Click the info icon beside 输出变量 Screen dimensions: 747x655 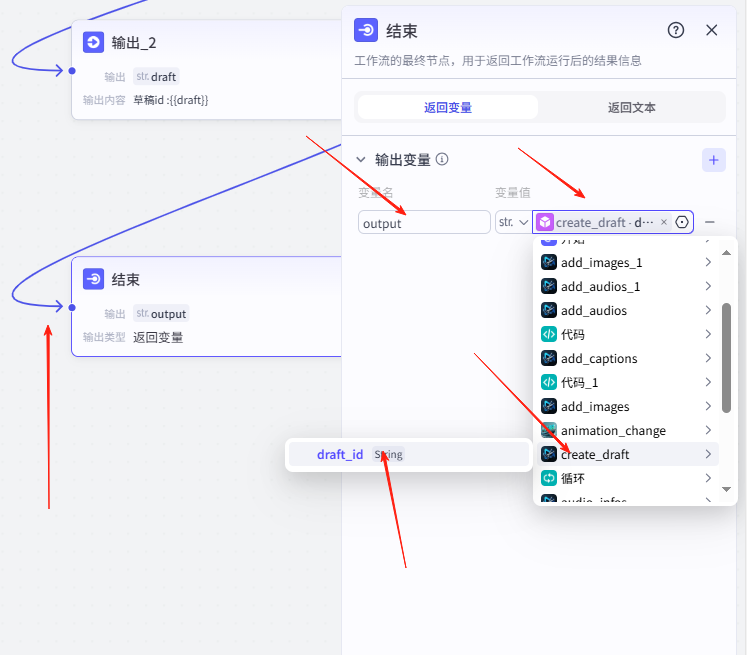tap(442, 159)
